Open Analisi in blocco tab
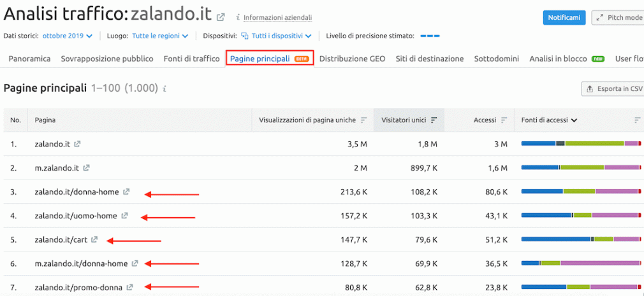 coord(567,59)
